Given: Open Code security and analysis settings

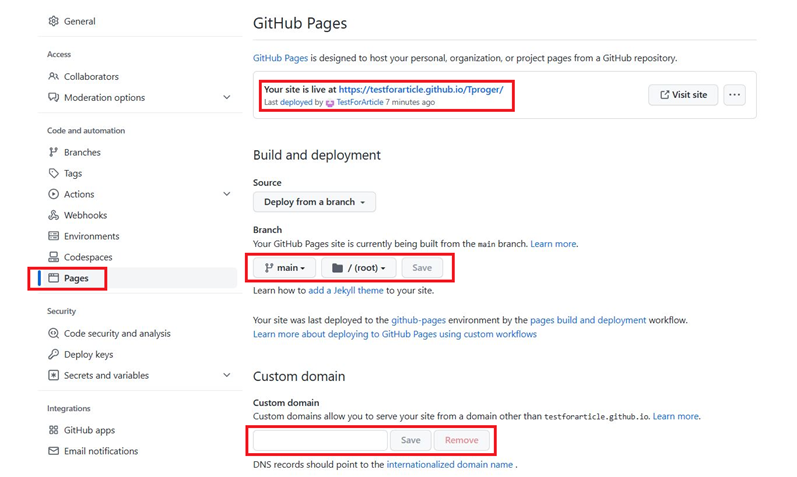Looking at the screenshot, I should click(117, 334).
